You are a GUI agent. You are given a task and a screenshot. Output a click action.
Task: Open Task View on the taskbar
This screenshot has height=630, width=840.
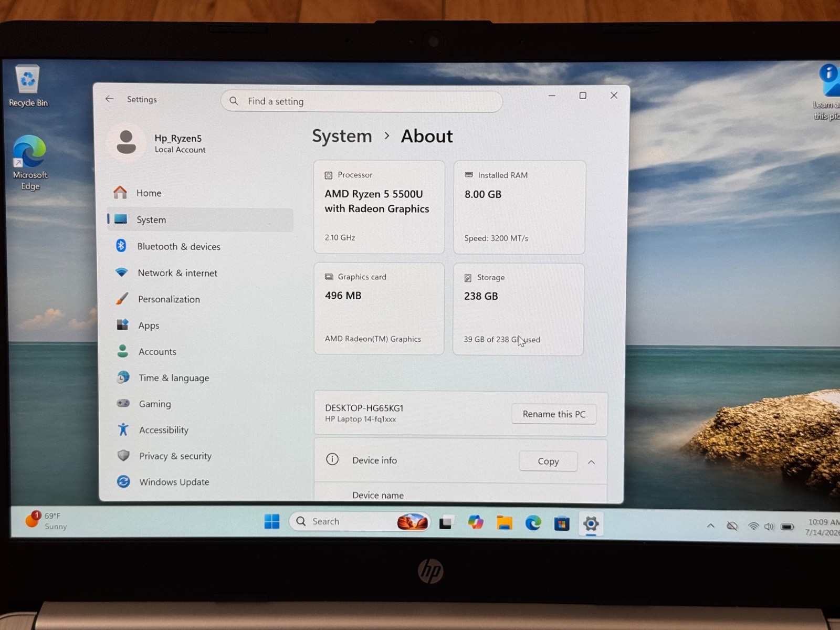pos(446,522)
